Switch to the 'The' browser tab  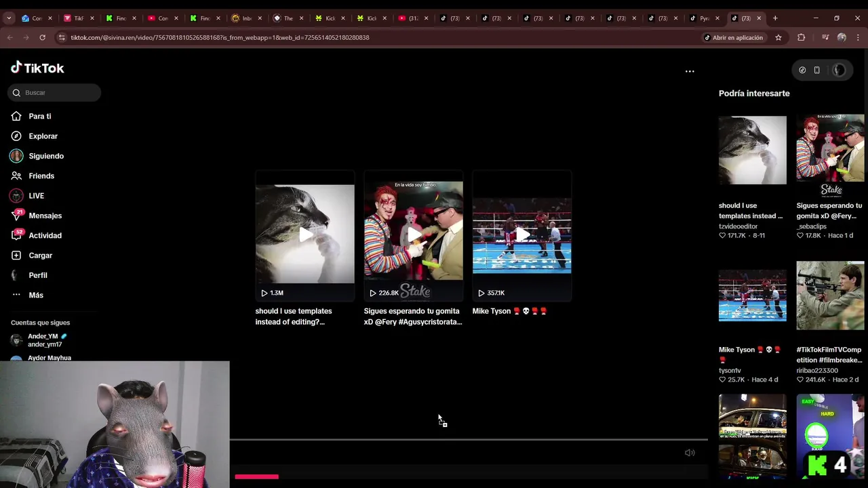pos(288,18)
